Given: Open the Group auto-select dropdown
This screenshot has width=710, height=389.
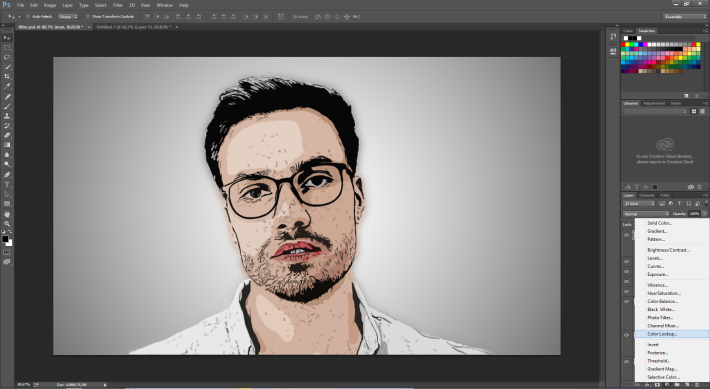Looking at the screenshot, I should click(67, 16).
